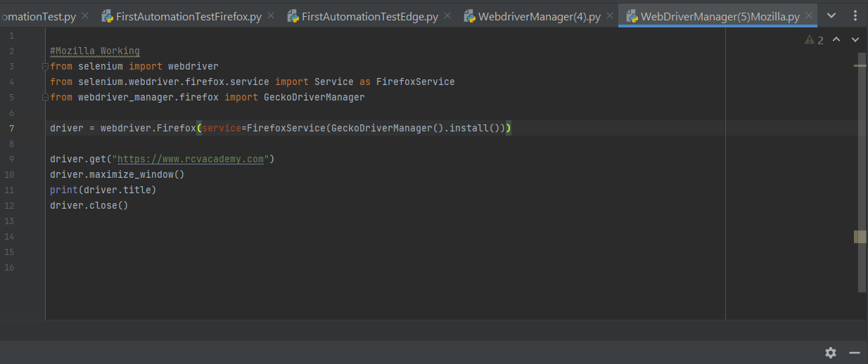This screenshot has width=868, height=364.
Task: Open the tool window settings gear
Action: [x=831, y=353]
